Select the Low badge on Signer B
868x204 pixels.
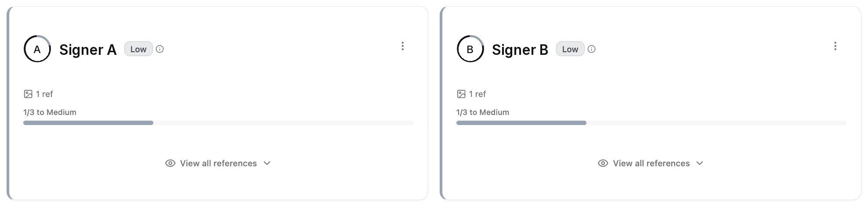click(x=570, y=49)
